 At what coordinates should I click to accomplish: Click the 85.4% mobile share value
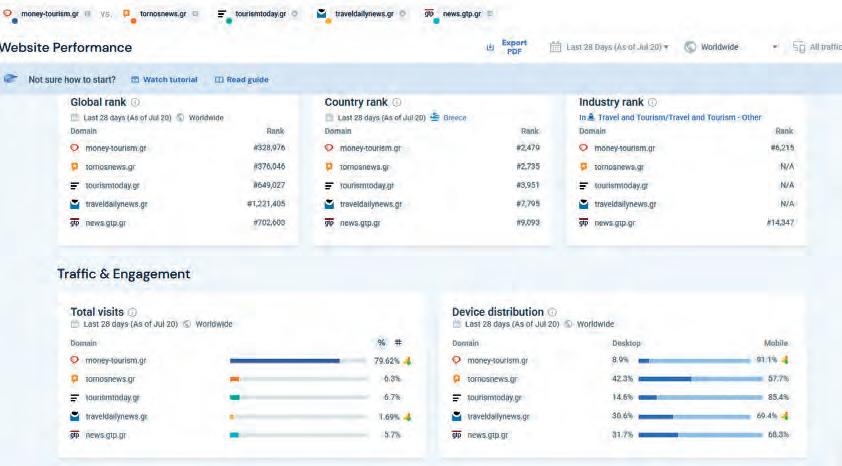(x=778, y=397)
